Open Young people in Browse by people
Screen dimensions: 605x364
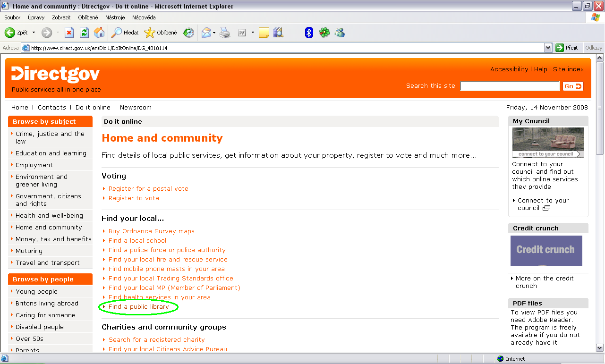36,291
